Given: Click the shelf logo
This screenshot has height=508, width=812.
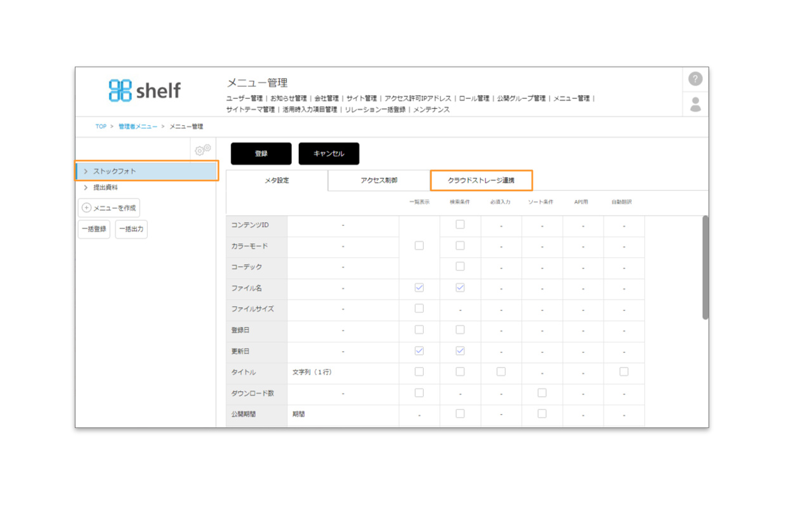Looking at the screenshot, I should [145, 90].
